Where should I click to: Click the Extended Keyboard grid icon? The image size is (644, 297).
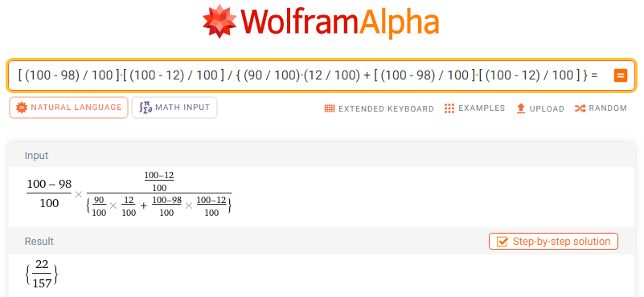[330, 108]
